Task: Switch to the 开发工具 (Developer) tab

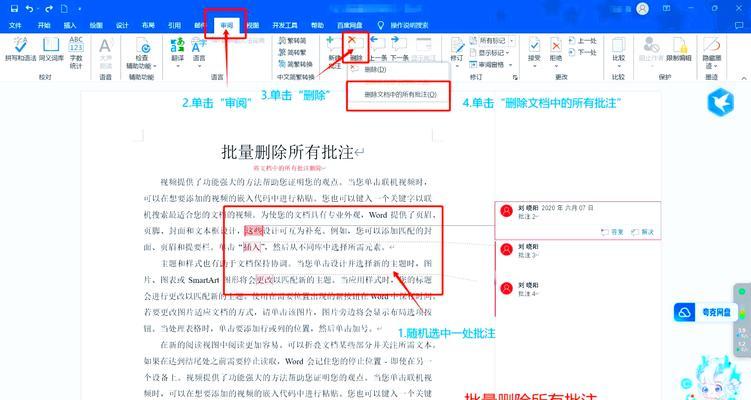Action: [284, 25]
